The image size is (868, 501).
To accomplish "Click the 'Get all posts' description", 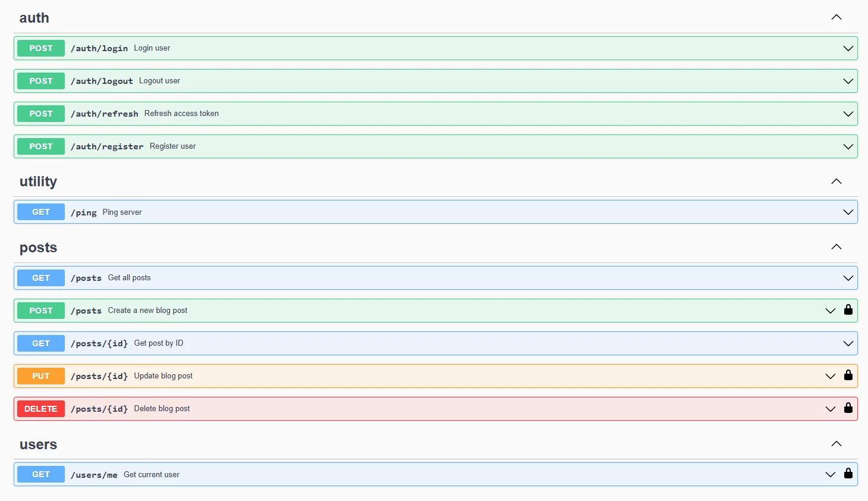I will point(129,278).
